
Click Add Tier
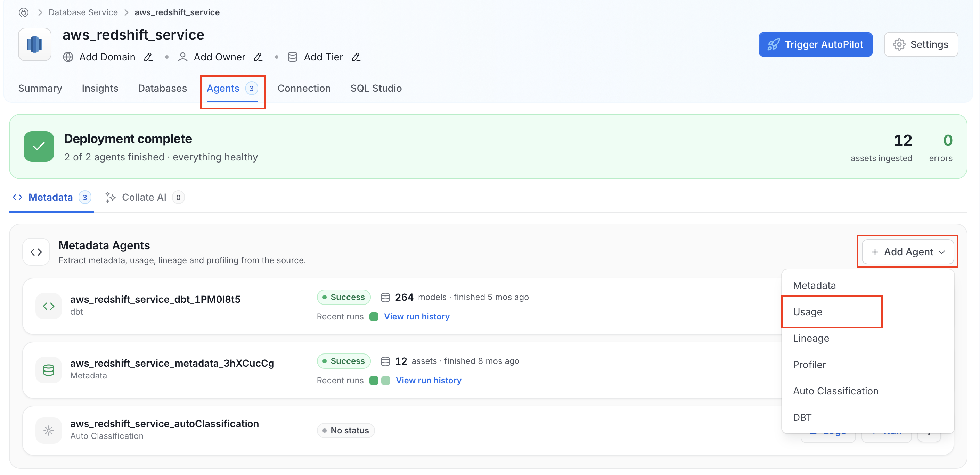(324, 57)
